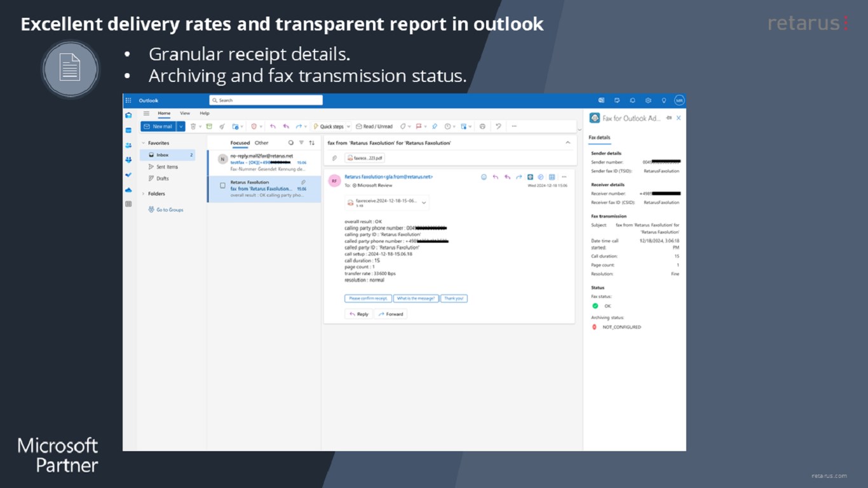This screenshot has height=488, width=868.
Task: Collapse the Favorites section
Action: pyautogui.click(x=144, y=143)
